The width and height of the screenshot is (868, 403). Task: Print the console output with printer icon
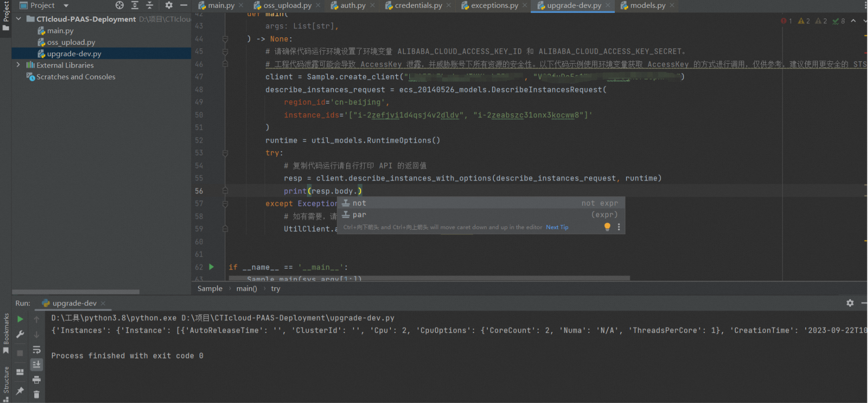click(x=37, y=380)
